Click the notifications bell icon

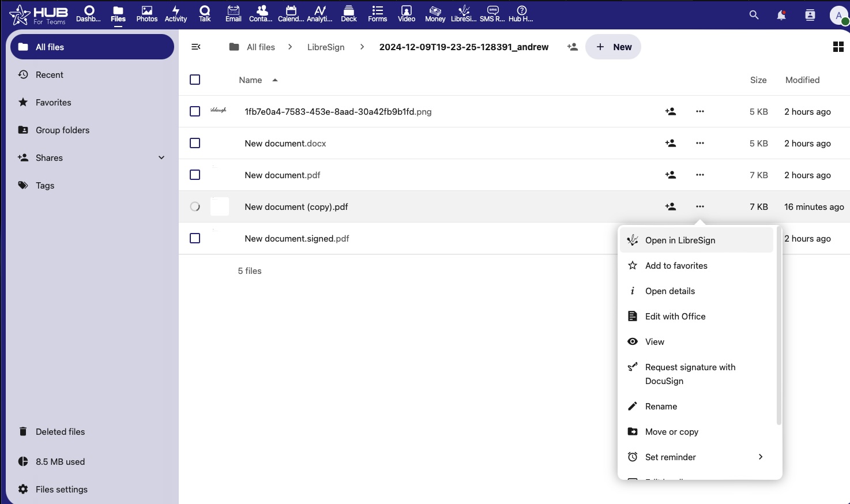click(x=781, y=15)
